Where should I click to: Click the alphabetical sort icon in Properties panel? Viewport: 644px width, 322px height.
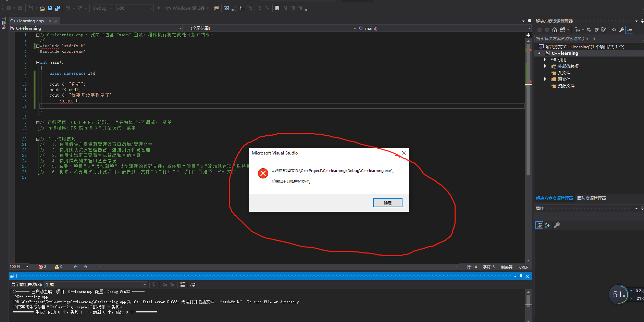coord(547,225)
